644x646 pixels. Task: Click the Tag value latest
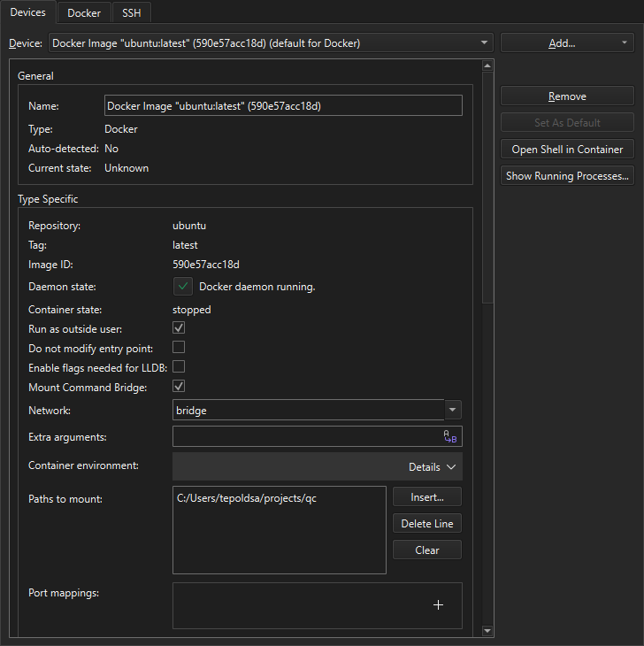tap(185, 245)
